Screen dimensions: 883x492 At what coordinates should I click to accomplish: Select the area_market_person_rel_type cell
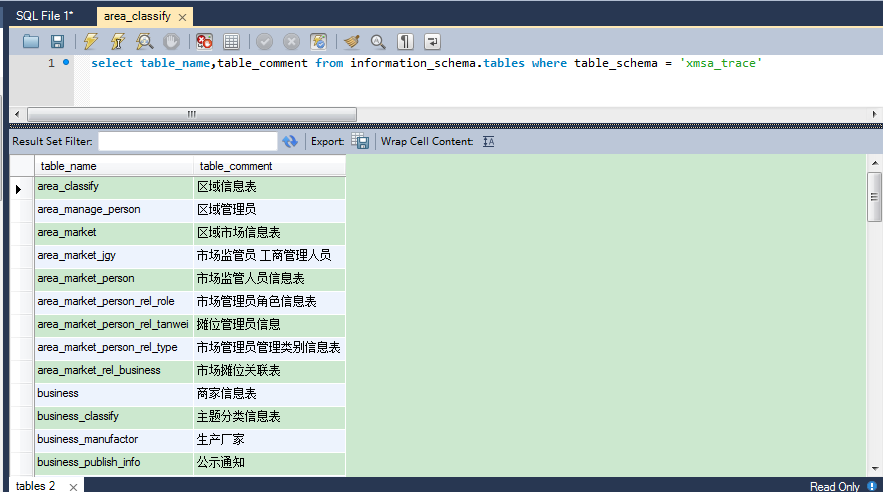coord(114,348)
